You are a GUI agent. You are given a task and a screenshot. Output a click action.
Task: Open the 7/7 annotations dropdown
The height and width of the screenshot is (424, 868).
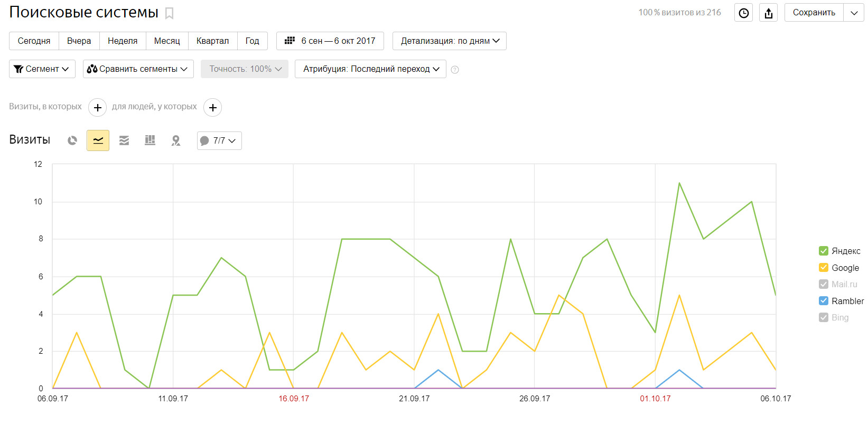[219, 140]
